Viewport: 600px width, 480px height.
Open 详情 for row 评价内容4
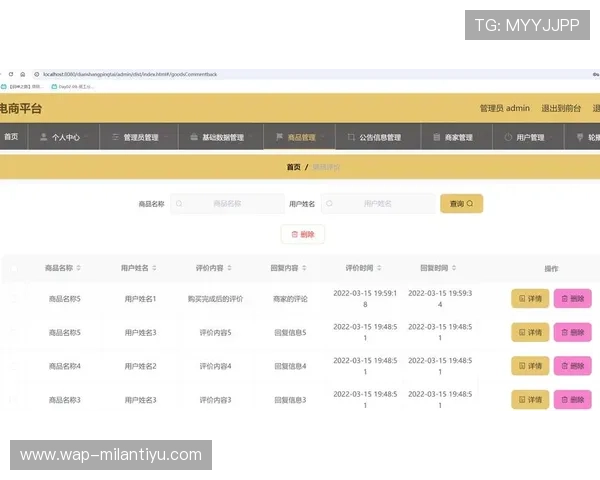click(530, 366)
